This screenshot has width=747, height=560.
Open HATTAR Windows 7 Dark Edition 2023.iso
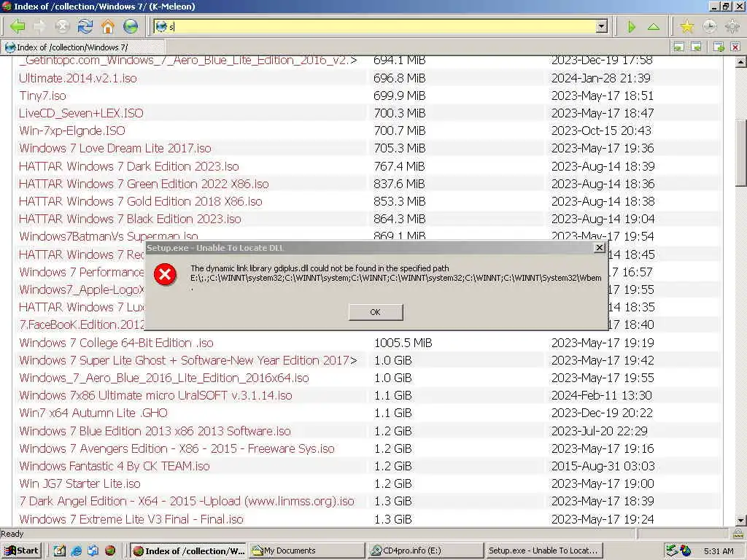click(128, 166)
